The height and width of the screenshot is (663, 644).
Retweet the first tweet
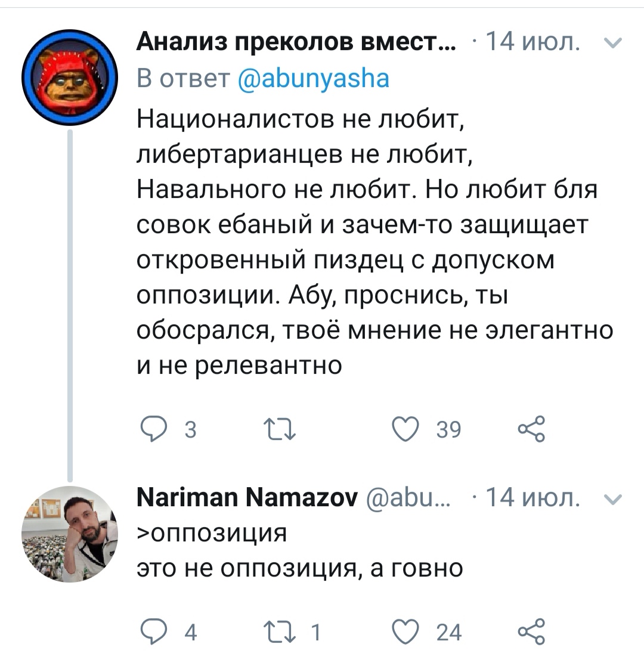278,430
